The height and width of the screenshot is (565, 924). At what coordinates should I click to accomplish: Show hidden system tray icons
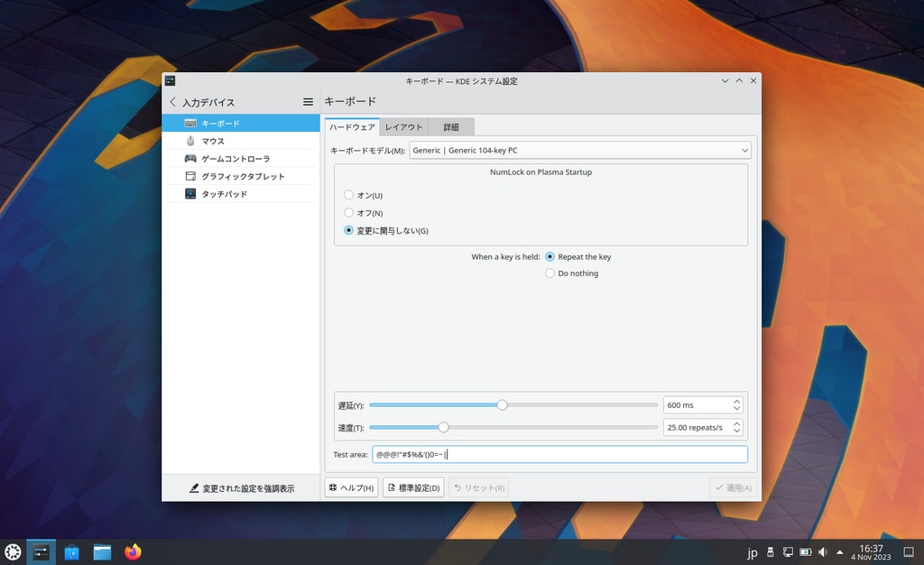[x=840, y=552]
